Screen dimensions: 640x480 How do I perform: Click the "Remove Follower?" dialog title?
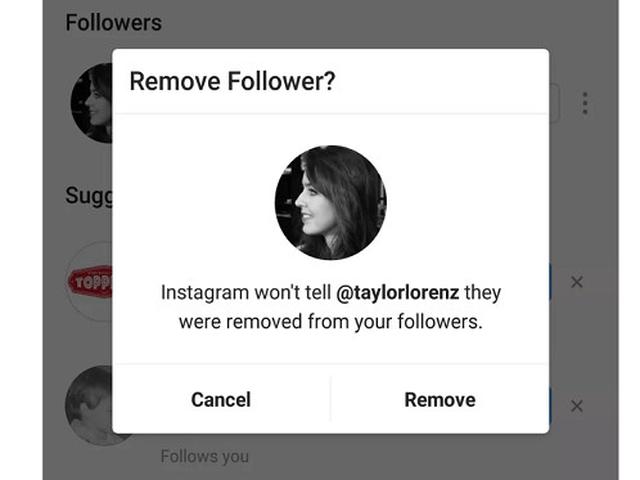click(x=231, y=82)
